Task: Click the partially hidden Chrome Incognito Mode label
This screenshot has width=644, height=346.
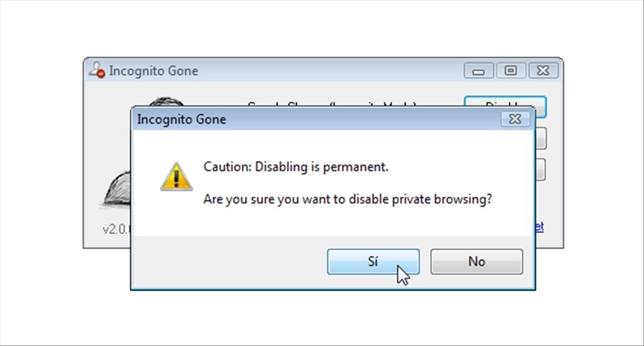Action: tap(332, 104)
